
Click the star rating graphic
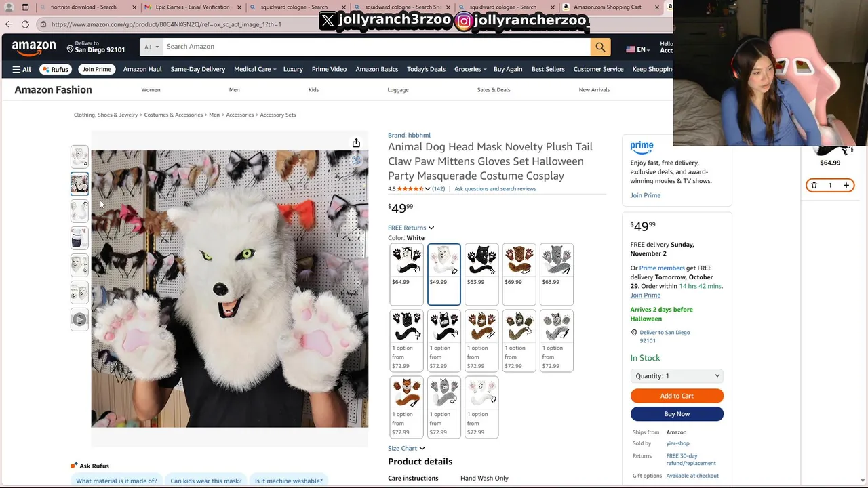click(410, 189)
